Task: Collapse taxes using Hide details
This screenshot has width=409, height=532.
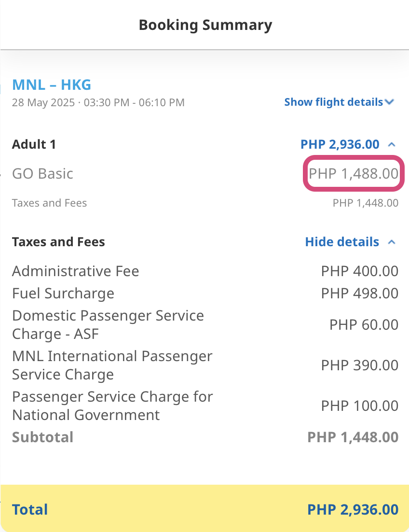Action: click(342, 242)
